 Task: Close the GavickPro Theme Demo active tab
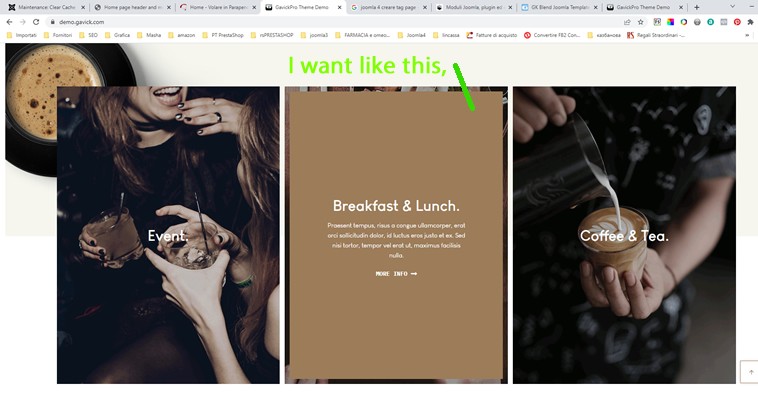point(339,7)
